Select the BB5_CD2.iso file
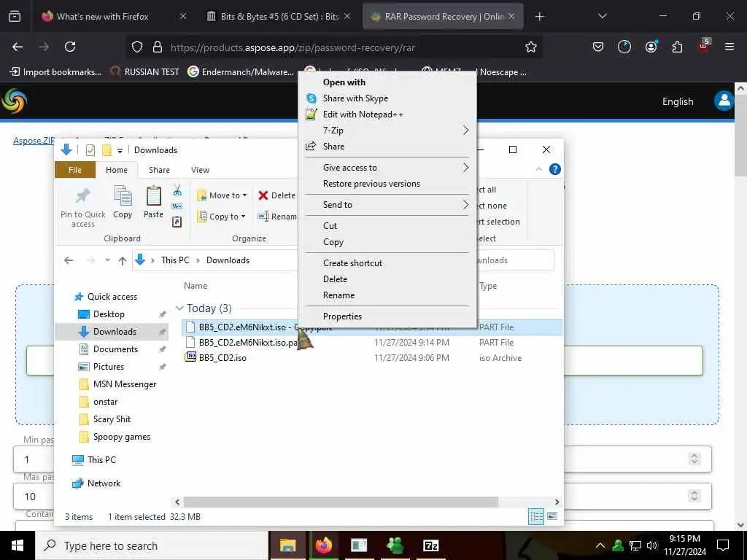The height and width of the screenshot is (560, 747). (222, 357)
